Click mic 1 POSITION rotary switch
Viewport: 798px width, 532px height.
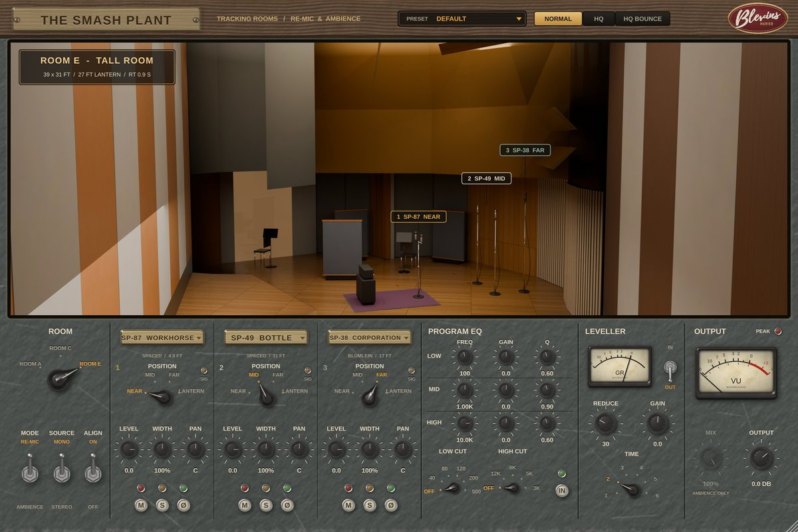tap(162, 397)
